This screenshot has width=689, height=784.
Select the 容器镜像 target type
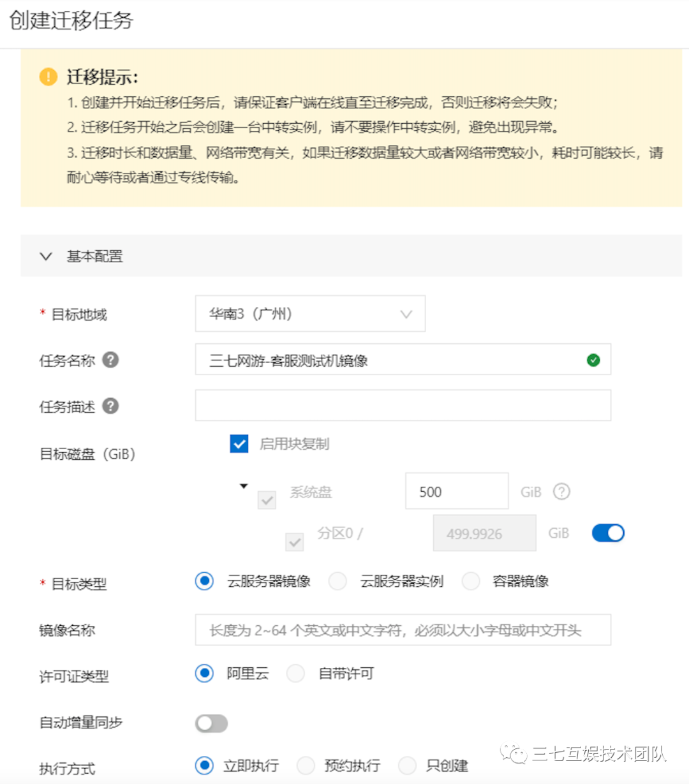pyautogui.click(x=471, y=581)
